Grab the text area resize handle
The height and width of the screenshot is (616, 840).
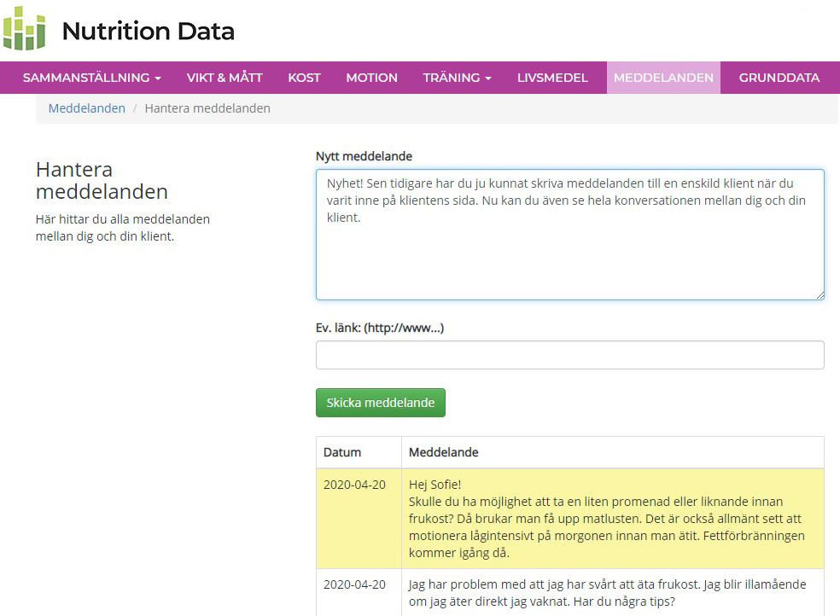pos(820,294)
